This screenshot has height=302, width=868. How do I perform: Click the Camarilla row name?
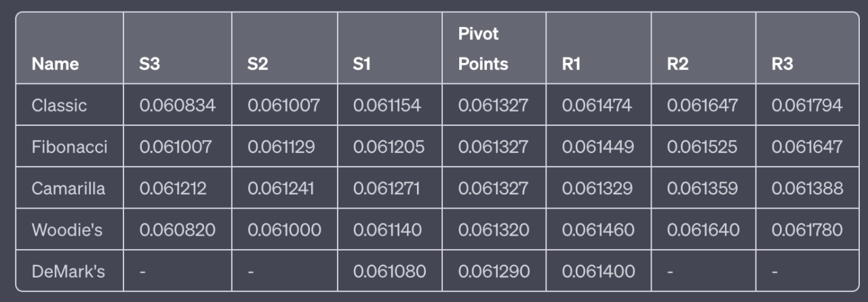click(x=68, y=188)
